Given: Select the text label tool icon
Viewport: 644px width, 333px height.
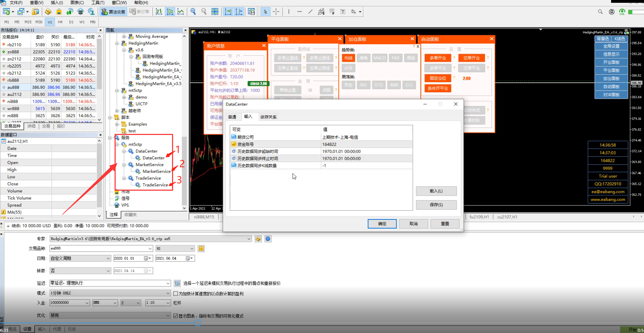Looking at the screenshot, I should (343, 12).
